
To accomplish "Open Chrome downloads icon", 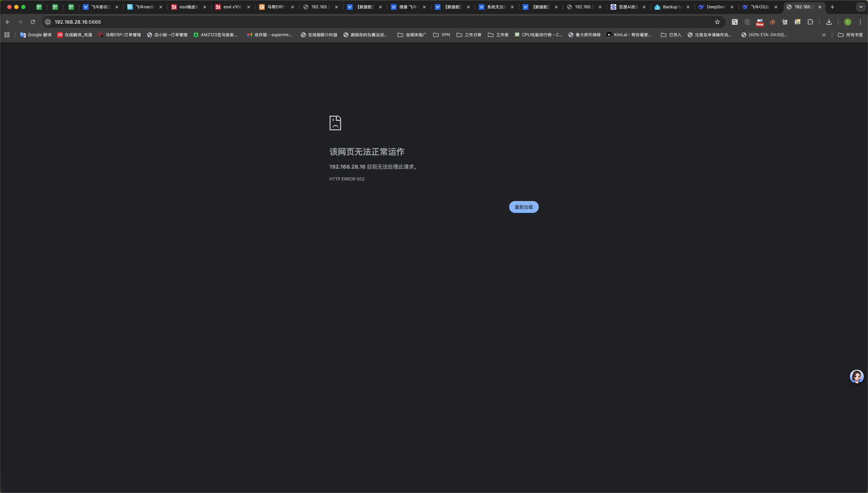I will (x=829, y=22).
